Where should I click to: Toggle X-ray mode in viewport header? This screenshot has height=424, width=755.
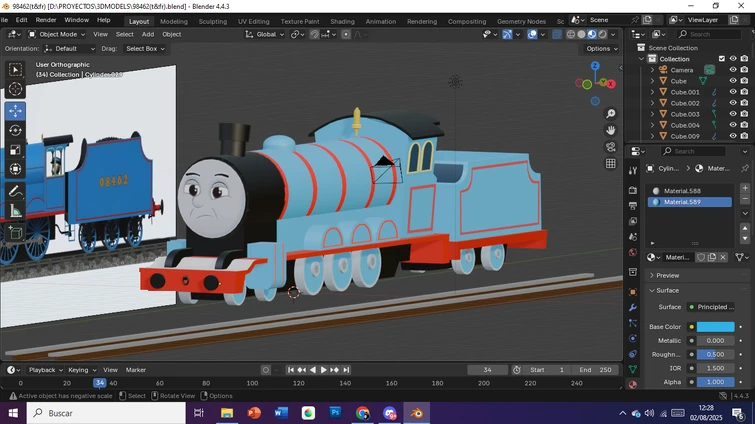click(x=557, y=34)
